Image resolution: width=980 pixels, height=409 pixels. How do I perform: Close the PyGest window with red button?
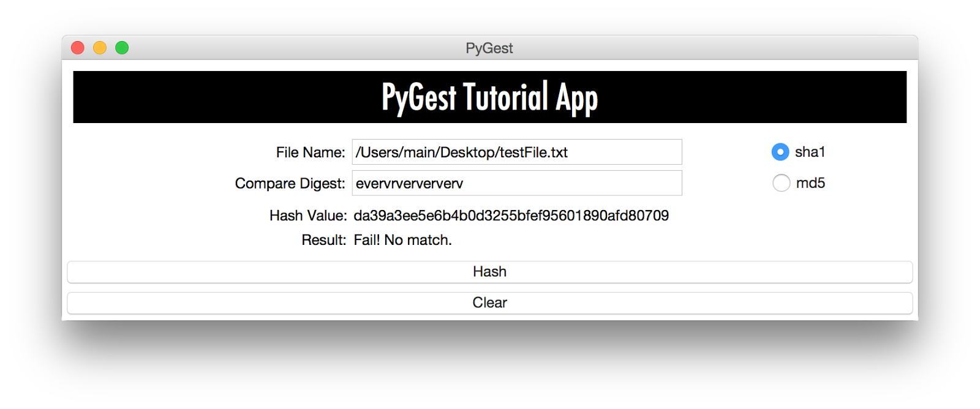coord(78,48)
